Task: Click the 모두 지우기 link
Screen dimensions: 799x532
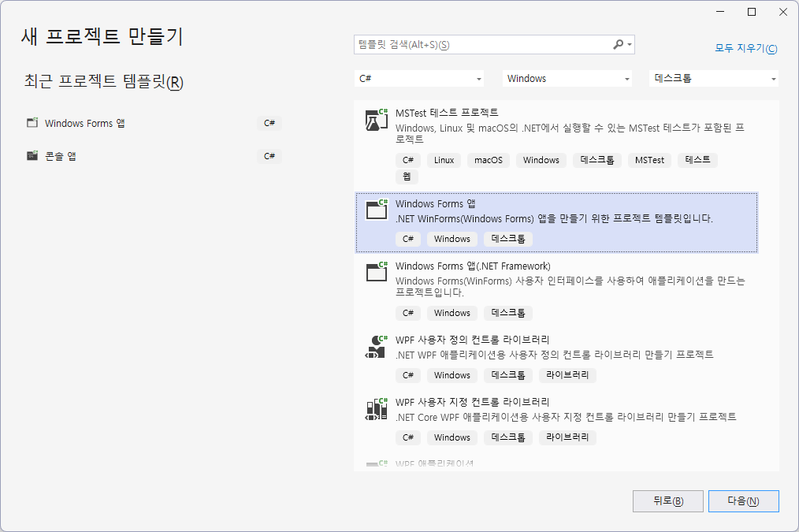Action: (746, 48)
